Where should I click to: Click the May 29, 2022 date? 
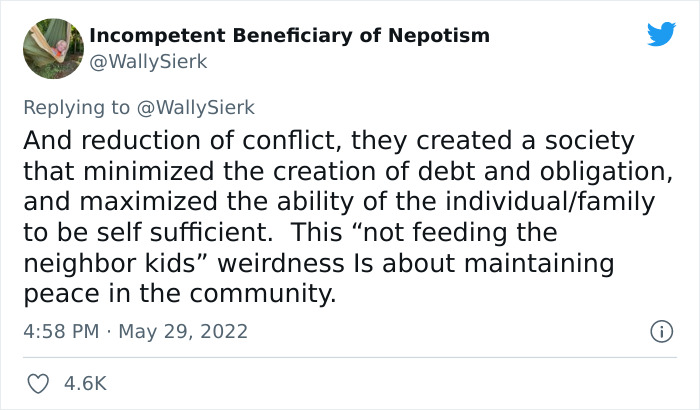coord(182,331)
